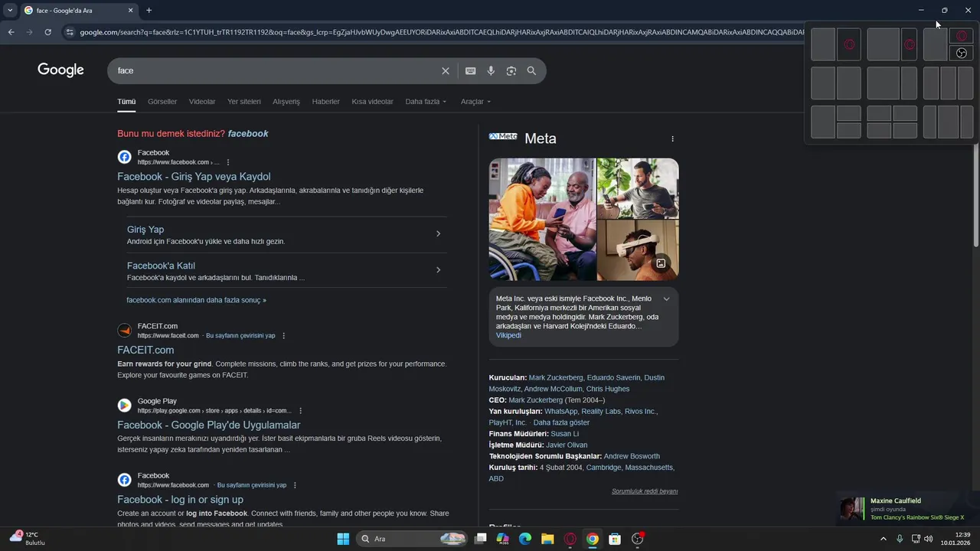Expand the Daha fazla dropdown
Screen dimensions: 980x551
[x=426, y=101]
